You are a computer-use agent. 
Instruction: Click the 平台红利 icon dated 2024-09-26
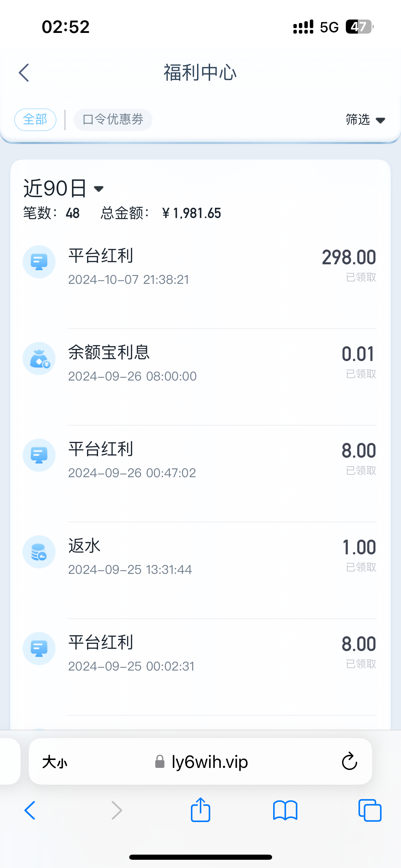click(x=39, y=455)
